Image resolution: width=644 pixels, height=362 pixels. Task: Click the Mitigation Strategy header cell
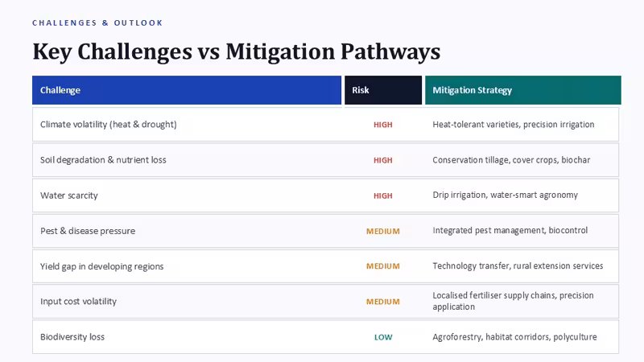pyautogui.click(x=522, y=90)
